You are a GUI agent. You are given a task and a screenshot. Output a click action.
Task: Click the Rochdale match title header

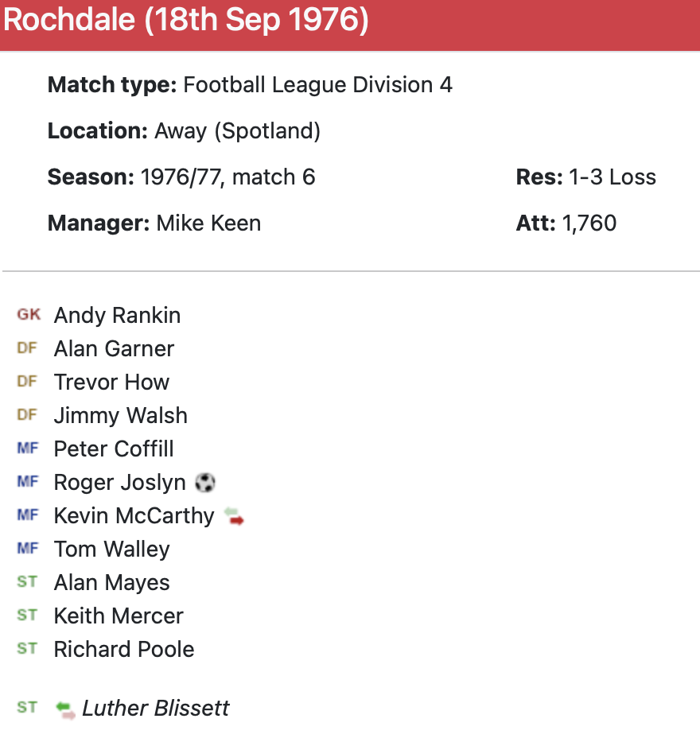[186, 21]
